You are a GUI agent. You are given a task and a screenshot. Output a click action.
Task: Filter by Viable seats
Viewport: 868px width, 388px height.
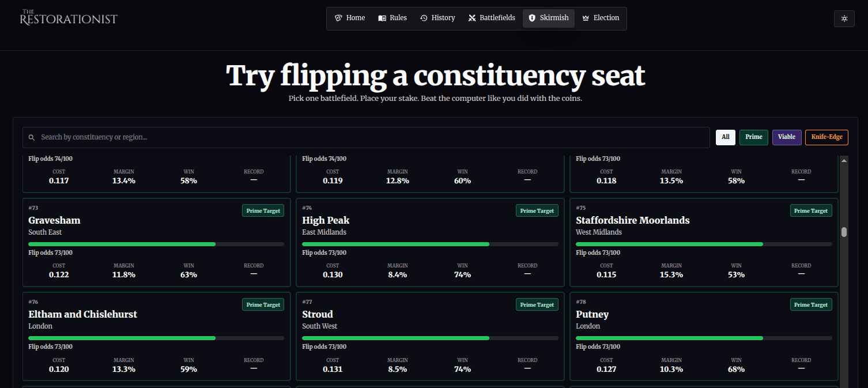click(786, 137)
